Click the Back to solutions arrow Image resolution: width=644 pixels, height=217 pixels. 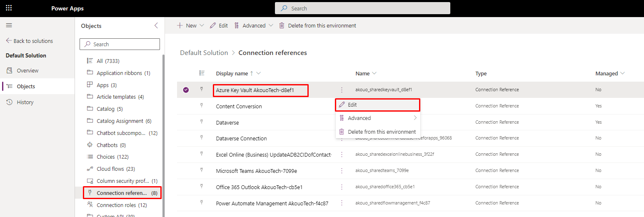[x=9, y=41]
